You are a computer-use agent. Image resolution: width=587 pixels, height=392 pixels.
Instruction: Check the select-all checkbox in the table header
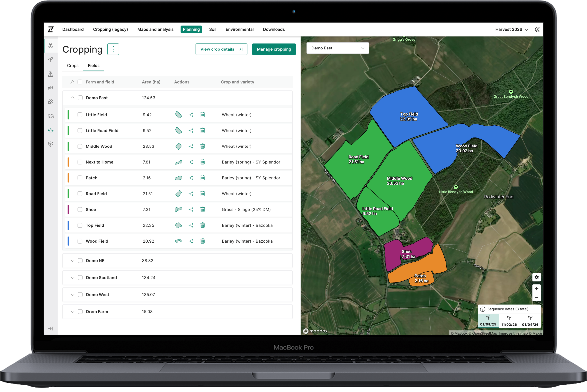tap(80, 82)
